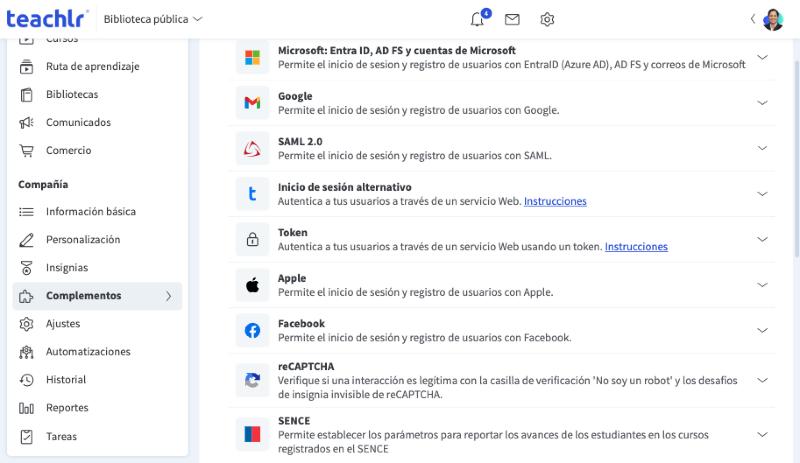Click the Microsoft logo icon
Screen dimensions: 800x463
(x=252, y=57)
